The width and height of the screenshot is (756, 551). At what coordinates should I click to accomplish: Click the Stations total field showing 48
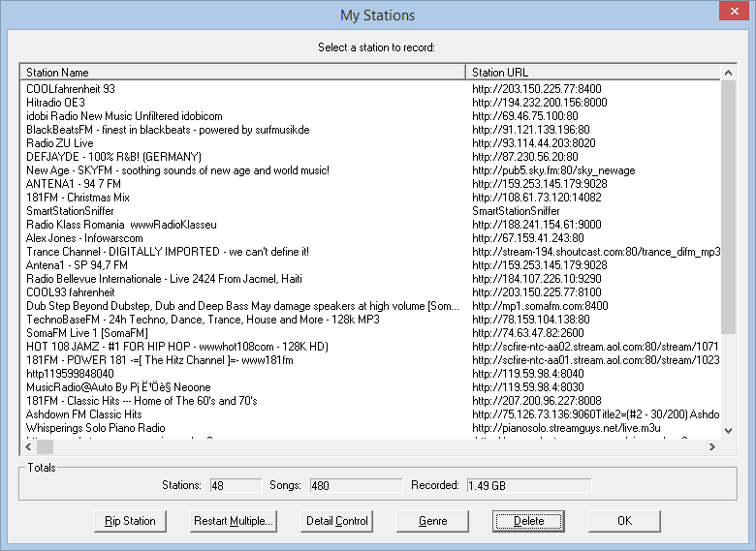[236, 485]
